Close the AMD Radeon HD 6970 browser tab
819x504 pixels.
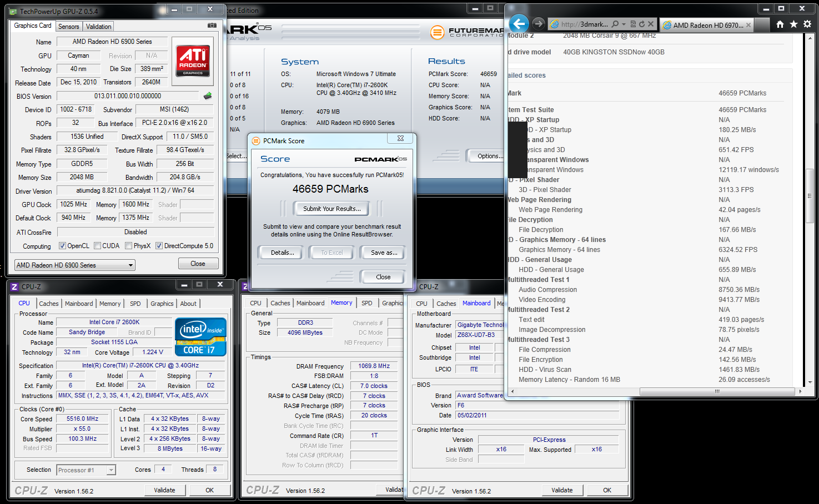748,25
